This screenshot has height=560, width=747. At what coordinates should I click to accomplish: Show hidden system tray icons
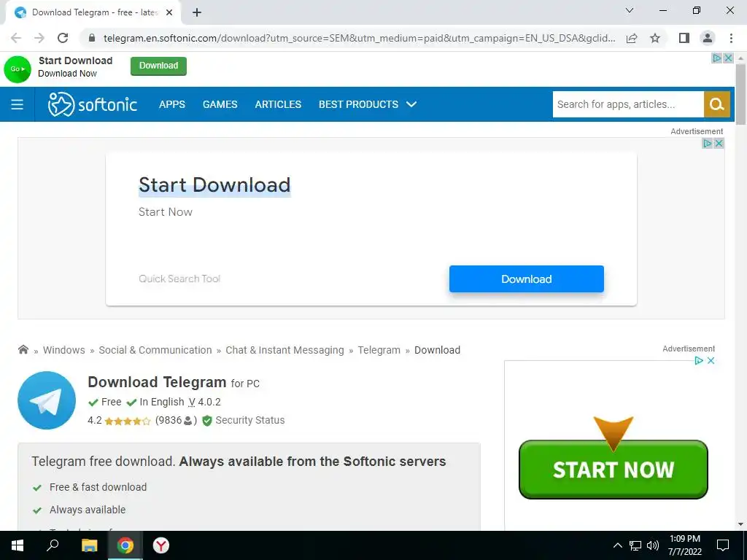(617, 545)
